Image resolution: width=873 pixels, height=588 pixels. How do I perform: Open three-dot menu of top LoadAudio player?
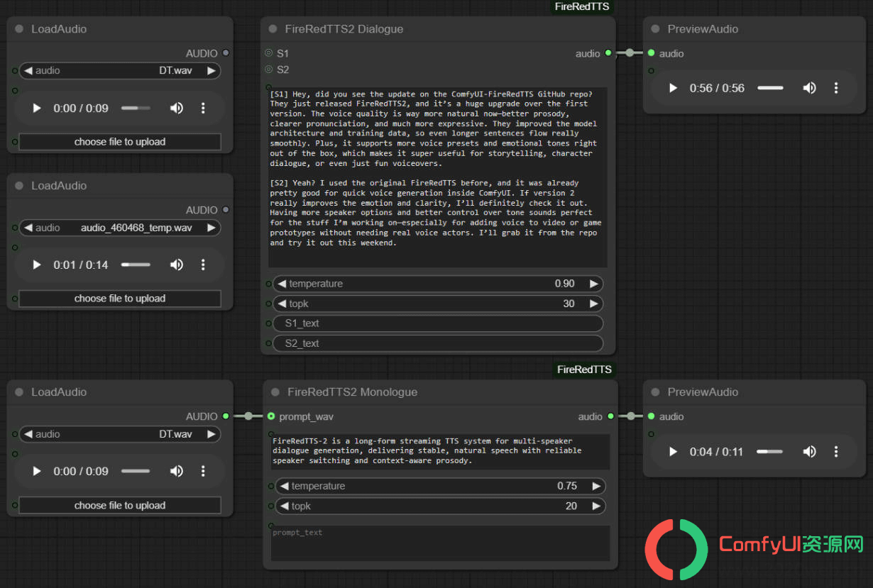click(203, 108)
